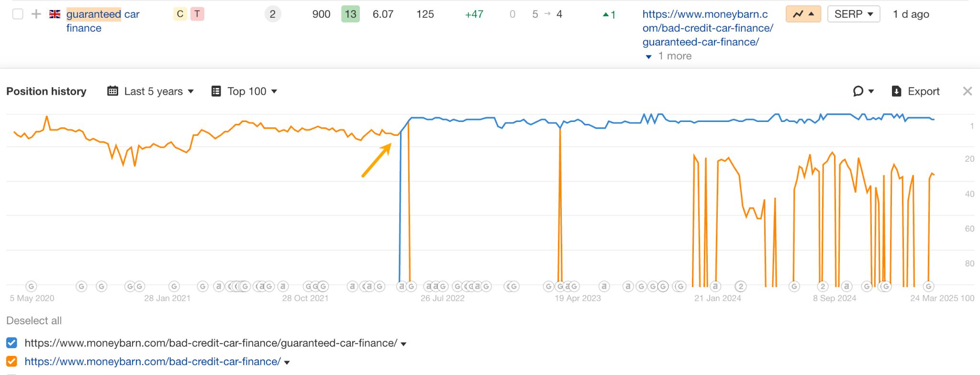Click the Google update marker at 5 May 2020
The image size is (980, 375).
pos(31,287)
